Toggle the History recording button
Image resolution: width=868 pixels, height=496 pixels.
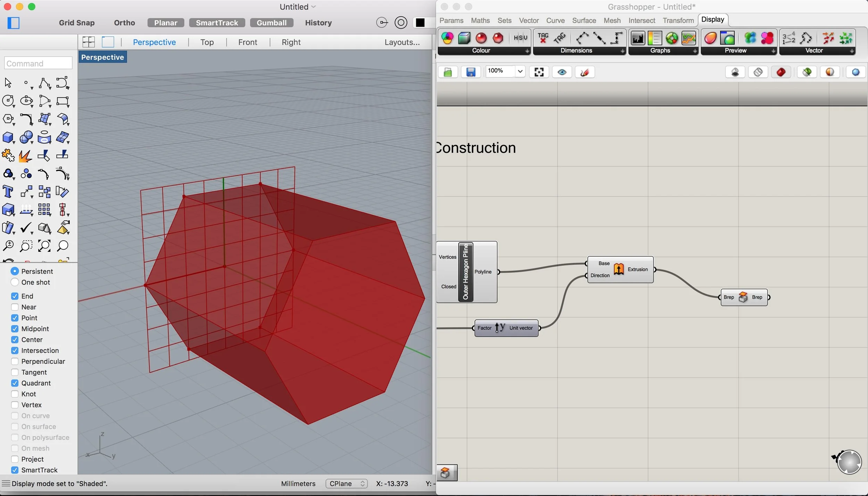(x=318, y=23)
